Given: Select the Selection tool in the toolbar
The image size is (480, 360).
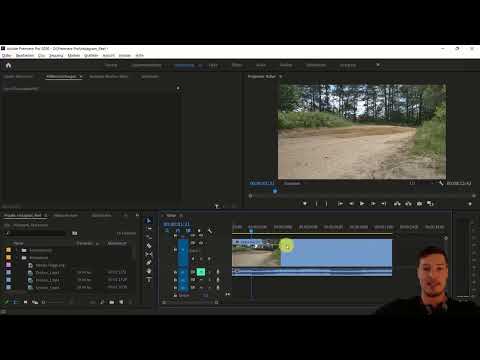Looking at the screenshot, I should [149, 221].
